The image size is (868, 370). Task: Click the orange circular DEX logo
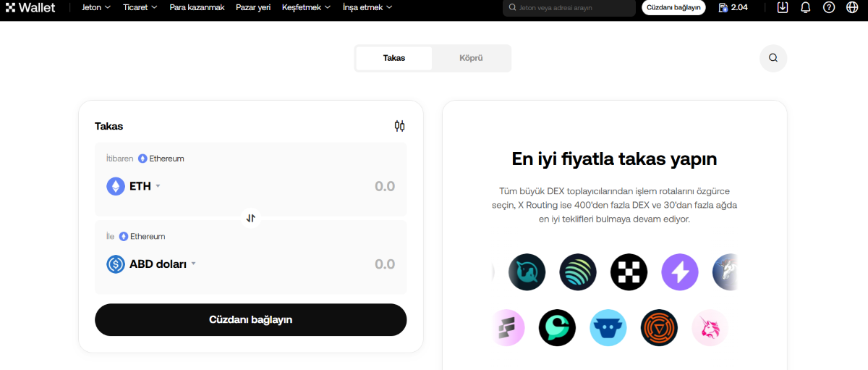tap(659, 328)
